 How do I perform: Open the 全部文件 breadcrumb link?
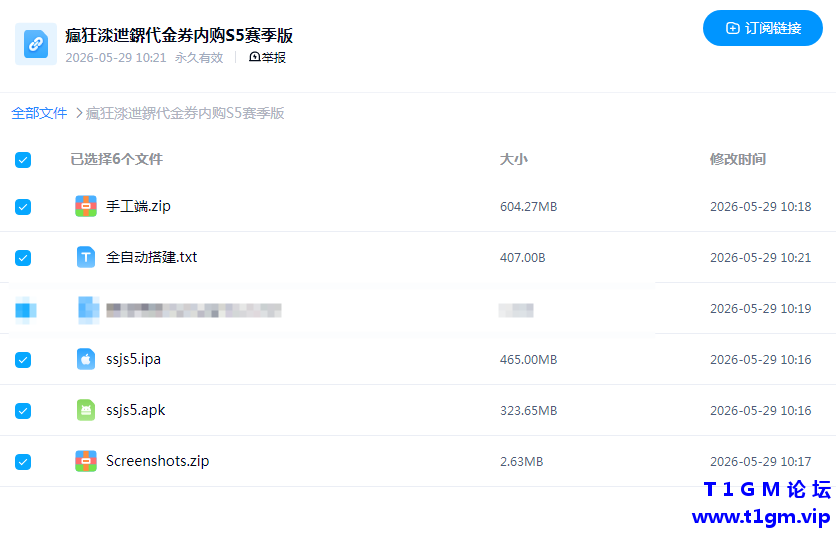[x=39, y=113]
